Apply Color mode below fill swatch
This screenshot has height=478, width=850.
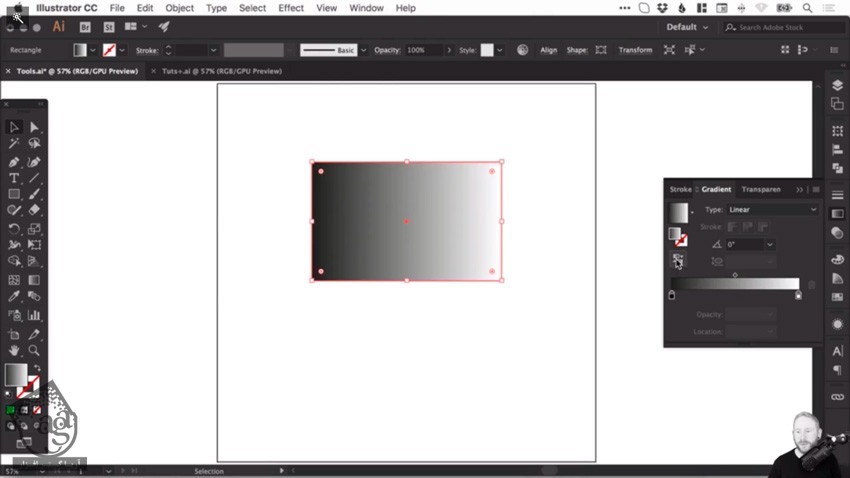click(x=10, y=410)
